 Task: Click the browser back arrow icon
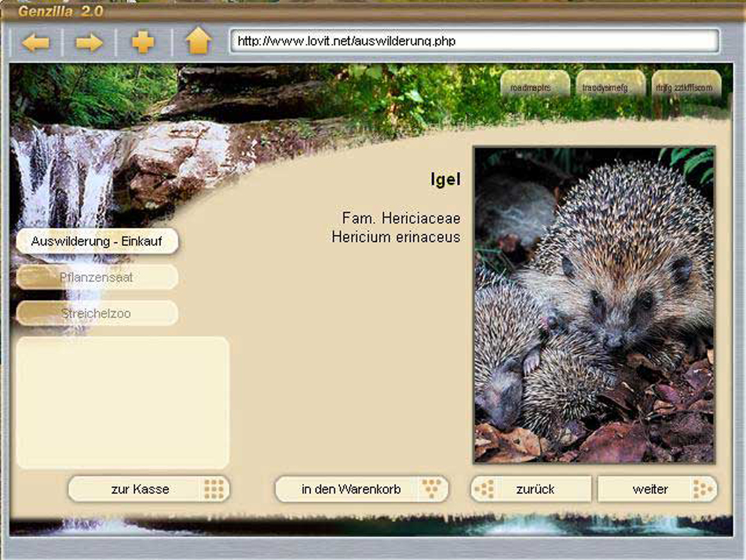tap(35, 42)
